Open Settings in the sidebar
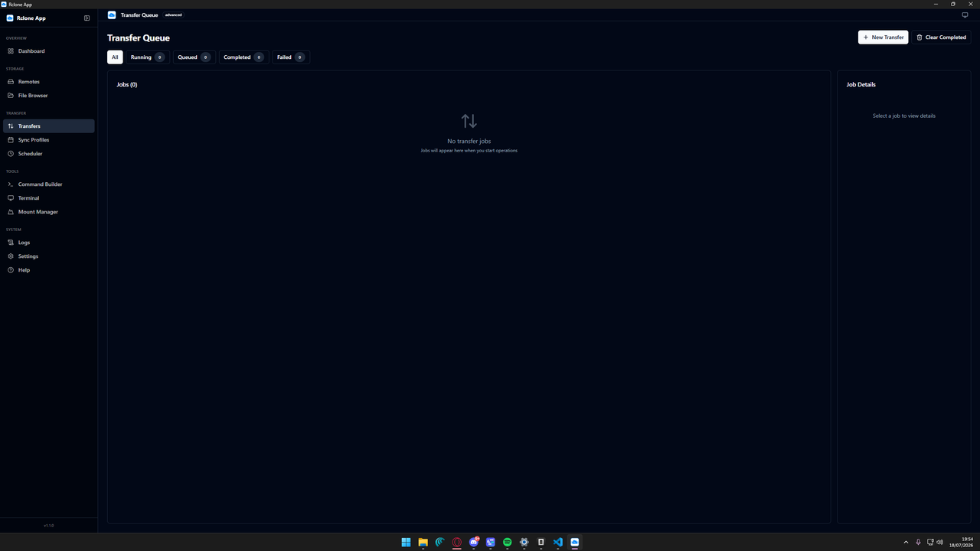The height and width of the screenshot is (551, 980). coord(48,256)
